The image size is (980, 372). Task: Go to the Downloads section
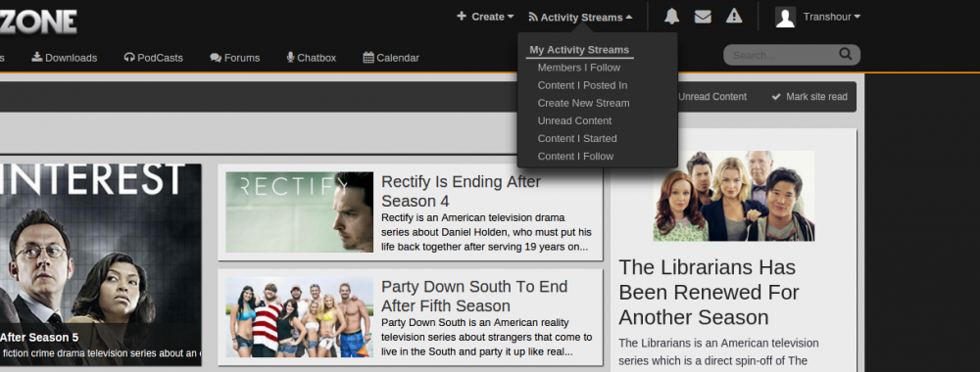click(65, 58)
